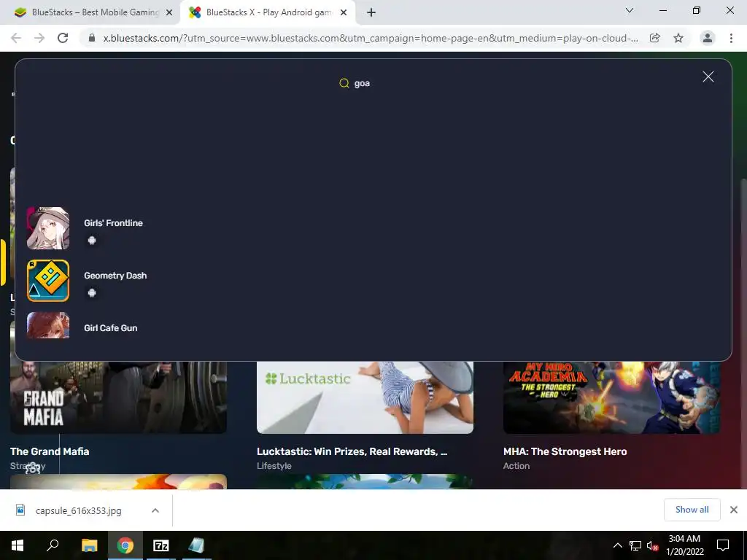This screenshot has width=747, height=560.
Task: Open the Girls' Frontline game icon
Action: (48, 228)
